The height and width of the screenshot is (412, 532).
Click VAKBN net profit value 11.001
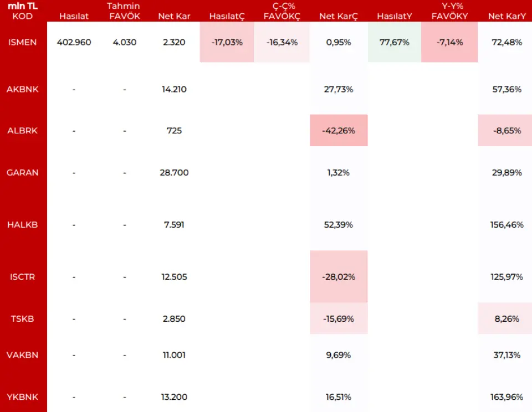[174, 355]
